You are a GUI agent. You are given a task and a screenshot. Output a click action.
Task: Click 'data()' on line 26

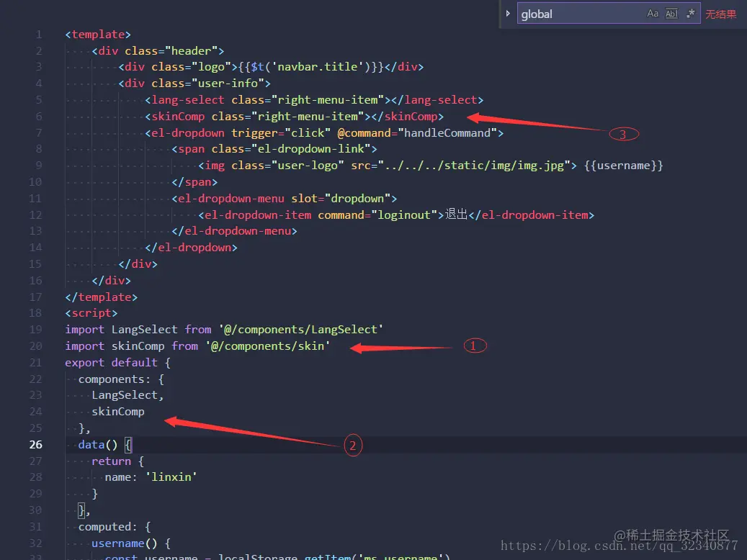pyautogui.click(x=98, y=445)
